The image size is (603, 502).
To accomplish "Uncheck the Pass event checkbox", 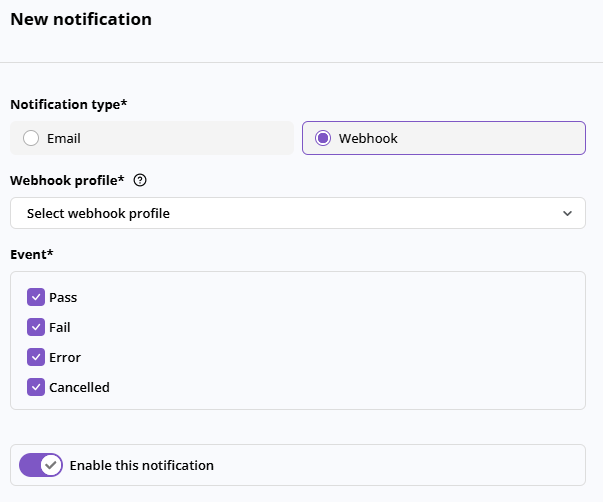I will click(x=36, y=297).
